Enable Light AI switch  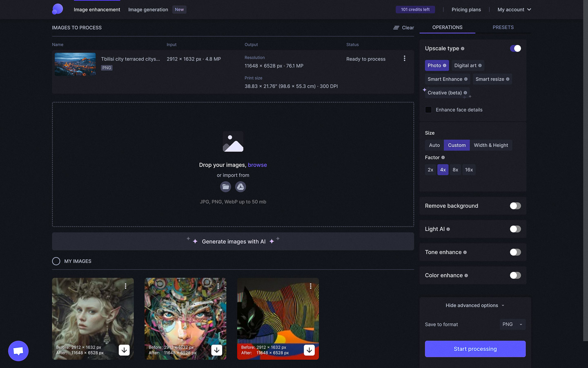tap(515, 229)
